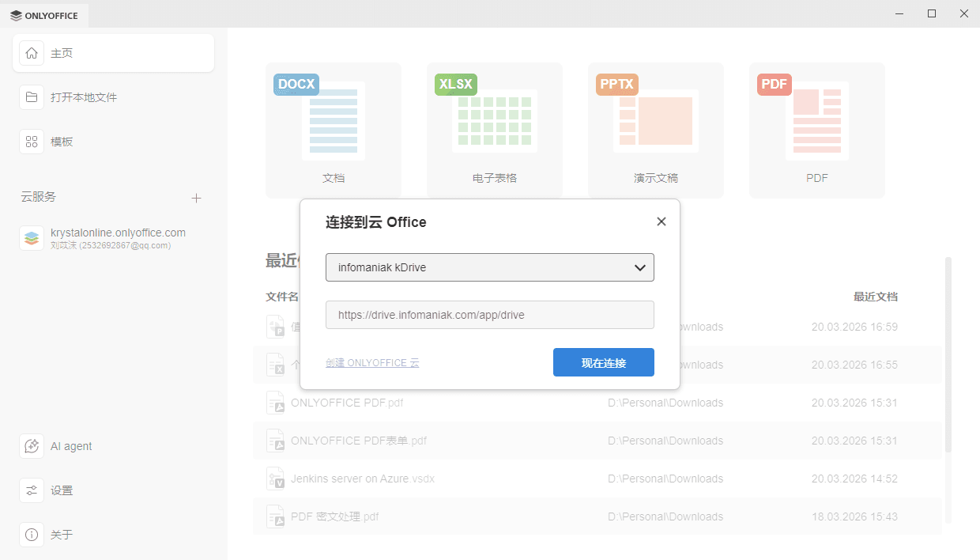
Task: Click the folder icon for local files
Action: tap(32, 97)
